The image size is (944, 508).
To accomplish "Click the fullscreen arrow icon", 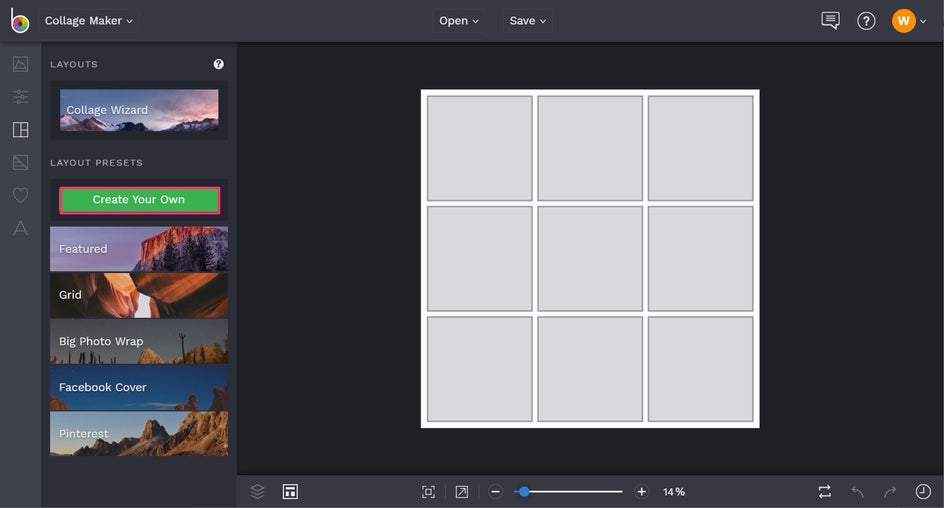I will (x=462, y=492).
